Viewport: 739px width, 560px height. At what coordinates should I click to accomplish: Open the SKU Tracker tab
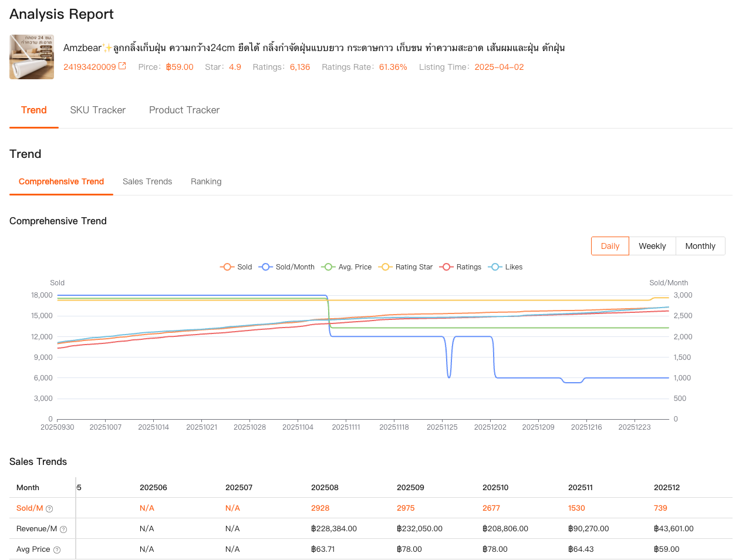coord(97,110)
